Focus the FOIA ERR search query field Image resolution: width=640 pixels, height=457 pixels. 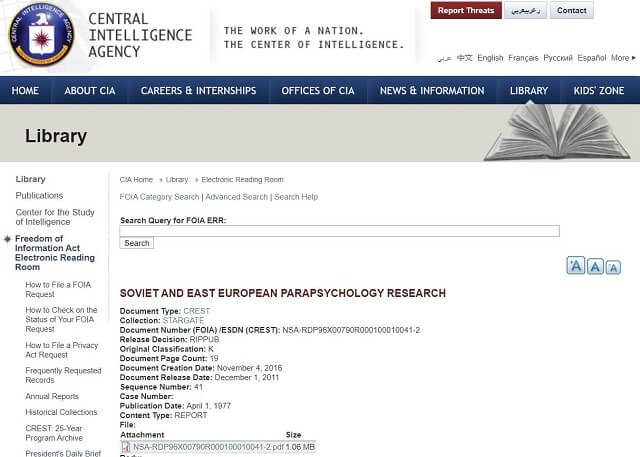pos(339,231)
